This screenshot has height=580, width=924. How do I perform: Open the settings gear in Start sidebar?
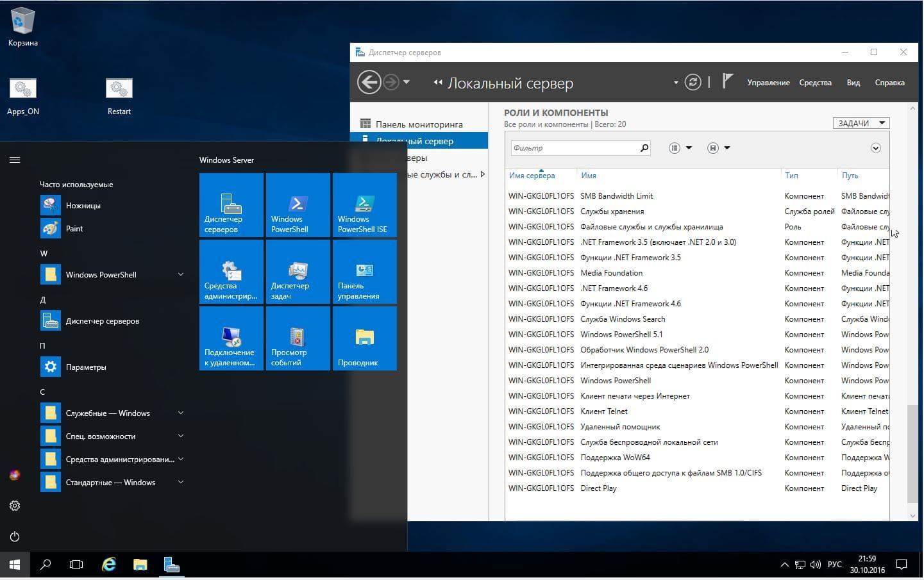(x=15, y=506)
